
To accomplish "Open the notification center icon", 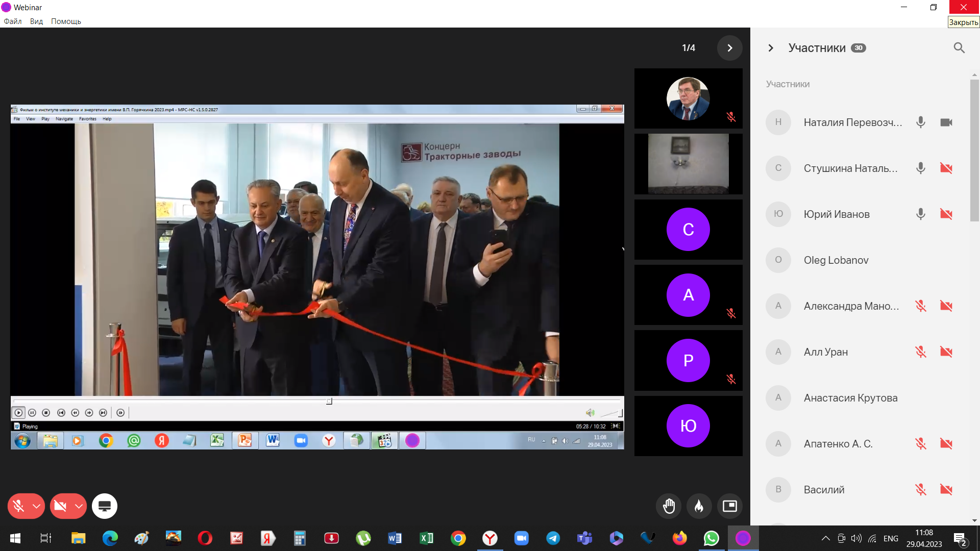I will click(x=960, y=539).
